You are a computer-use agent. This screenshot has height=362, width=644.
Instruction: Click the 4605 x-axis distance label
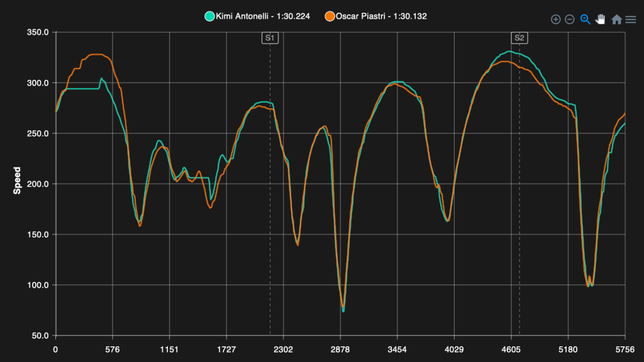pos(511,349)
